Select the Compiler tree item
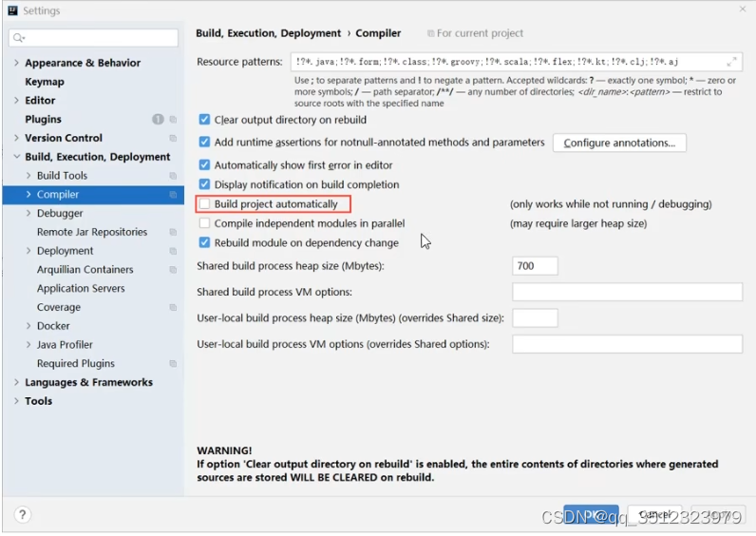756x536 pixels. [93, 195]
